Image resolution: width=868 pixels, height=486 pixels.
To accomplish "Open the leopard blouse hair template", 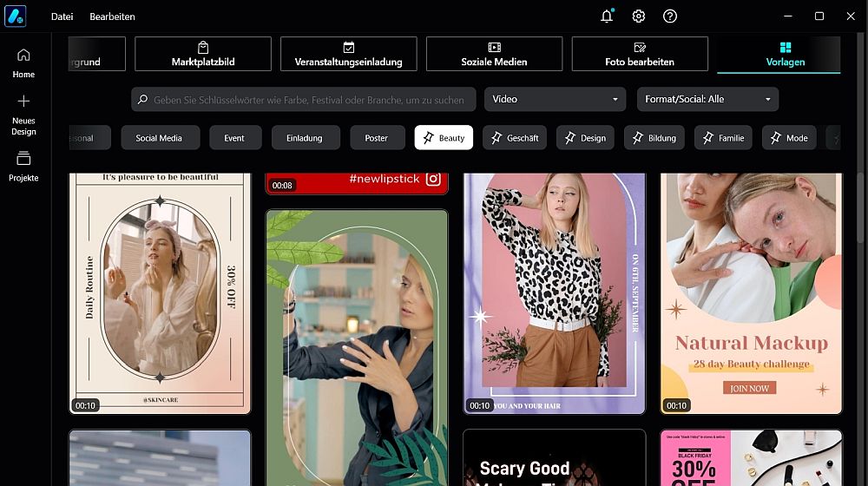I will pos(554,293).
